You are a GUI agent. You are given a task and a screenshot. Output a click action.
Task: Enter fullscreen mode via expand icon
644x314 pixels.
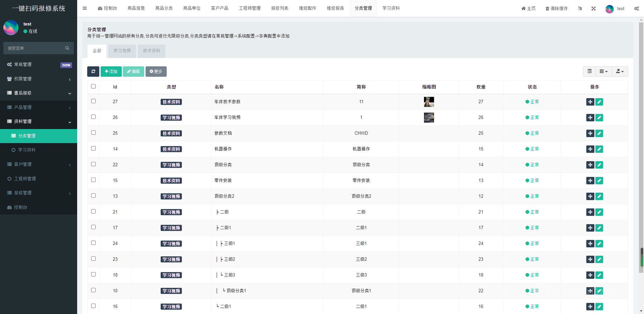(593, 8)
